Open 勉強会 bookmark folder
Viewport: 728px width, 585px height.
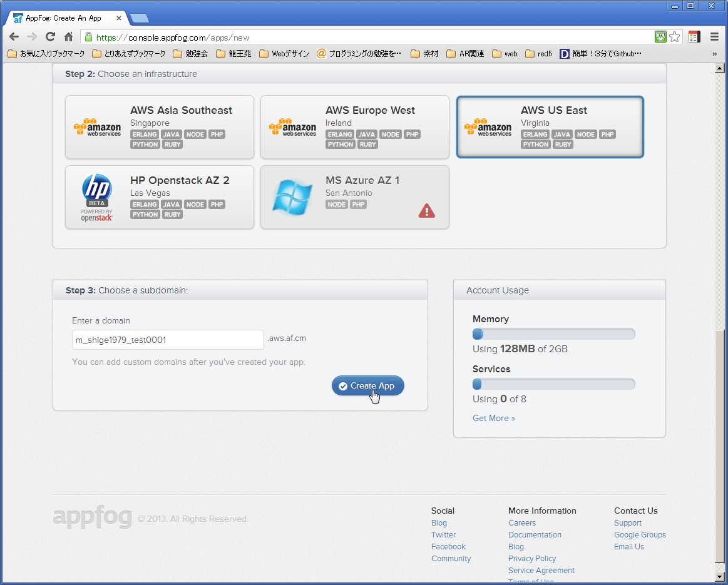point(191,54)
